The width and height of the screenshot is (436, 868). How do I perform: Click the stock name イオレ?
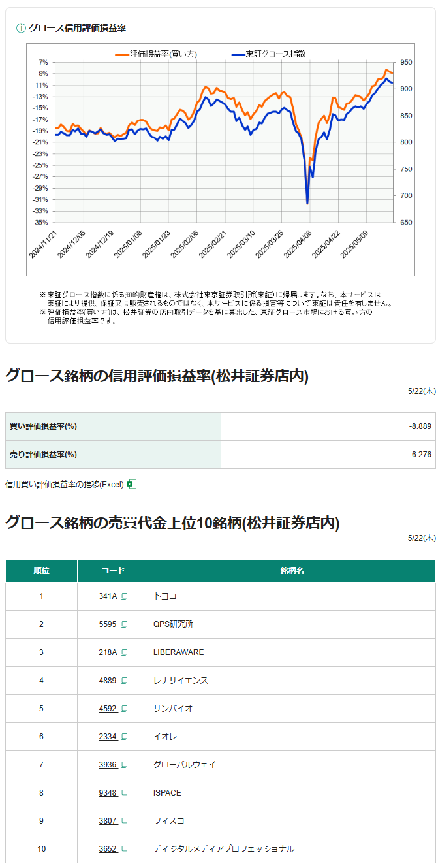point(165,737)
